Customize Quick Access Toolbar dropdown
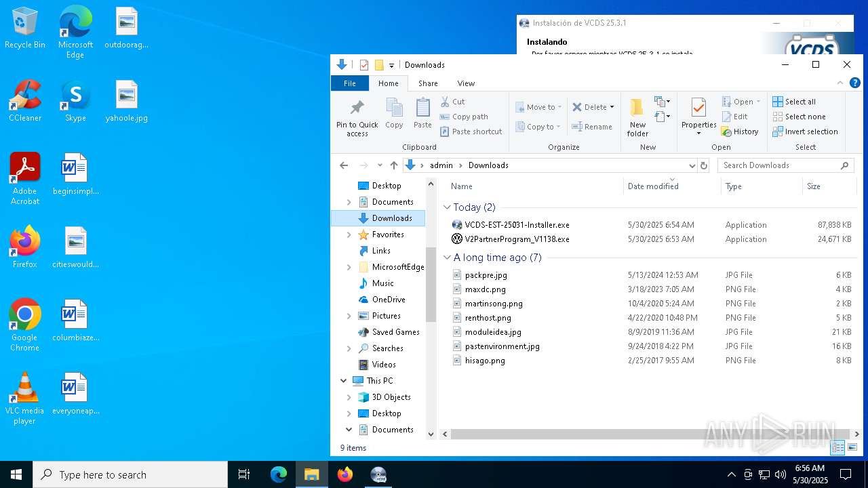Viewport: 868px width, 488px height. pos(391,66)
